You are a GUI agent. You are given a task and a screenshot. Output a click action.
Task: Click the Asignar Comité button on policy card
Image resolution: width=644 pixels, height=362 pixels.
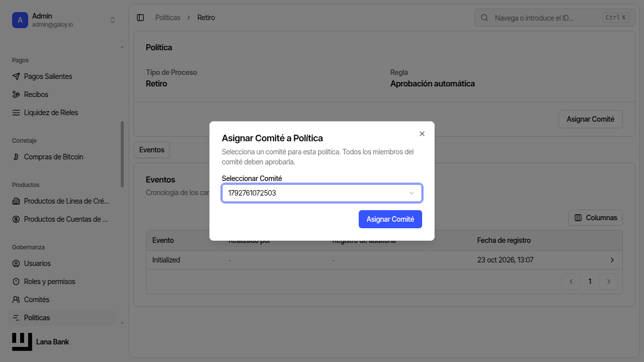(591, 119)
